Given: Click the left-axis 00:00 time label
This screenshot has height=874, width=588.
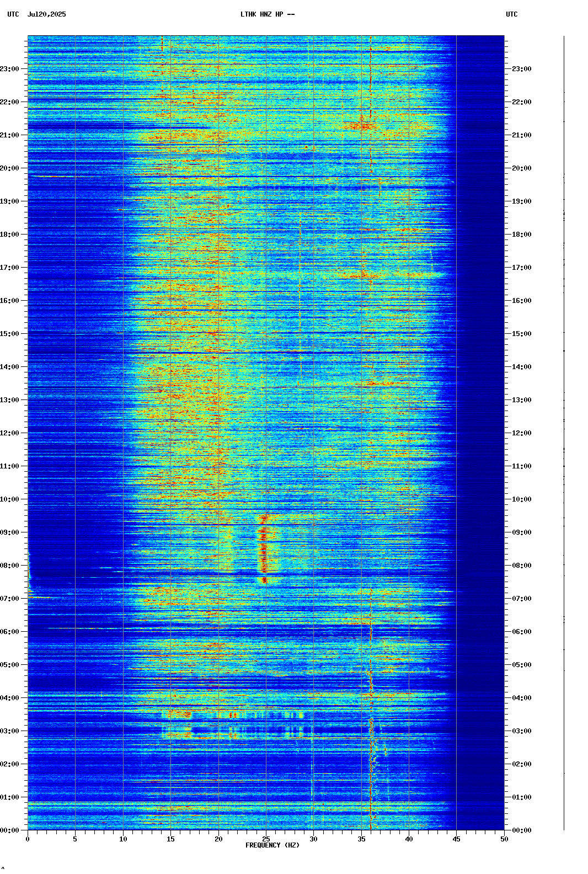Looking at the screenshot, I should pos(9,830).
